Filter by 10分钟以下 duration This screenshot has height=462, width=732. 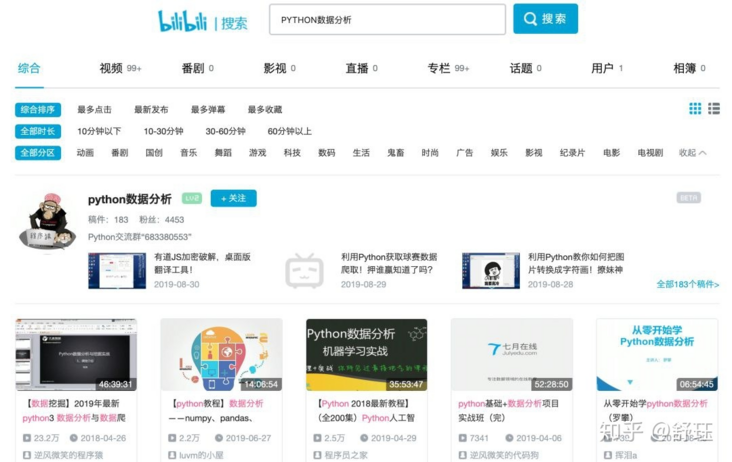[x=99, y=131]
